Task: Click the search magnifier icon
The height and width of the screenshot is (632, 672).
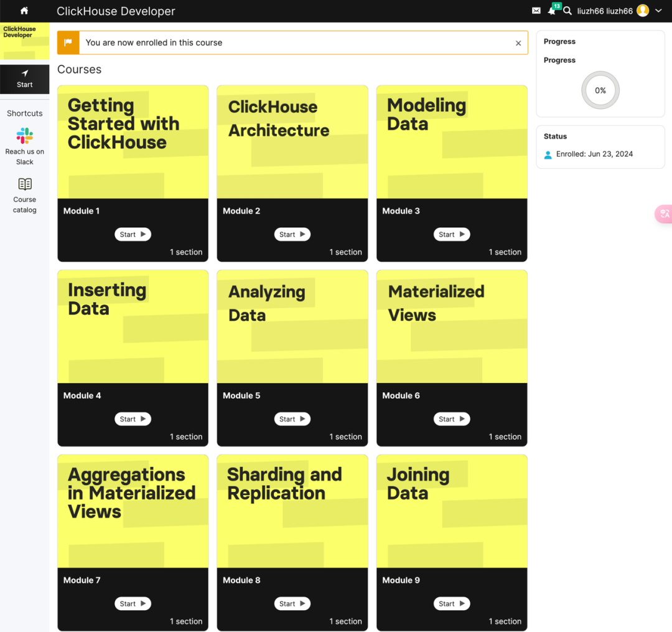Action: (567, 11)
